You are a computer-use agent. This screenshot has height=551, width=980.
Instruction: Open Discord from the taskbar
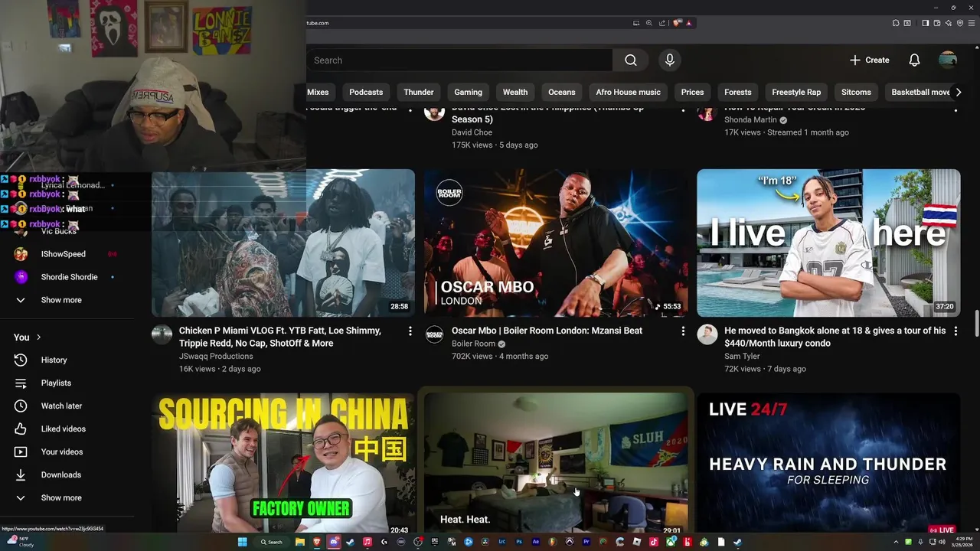pyautogui.click(x=334, y=542)
